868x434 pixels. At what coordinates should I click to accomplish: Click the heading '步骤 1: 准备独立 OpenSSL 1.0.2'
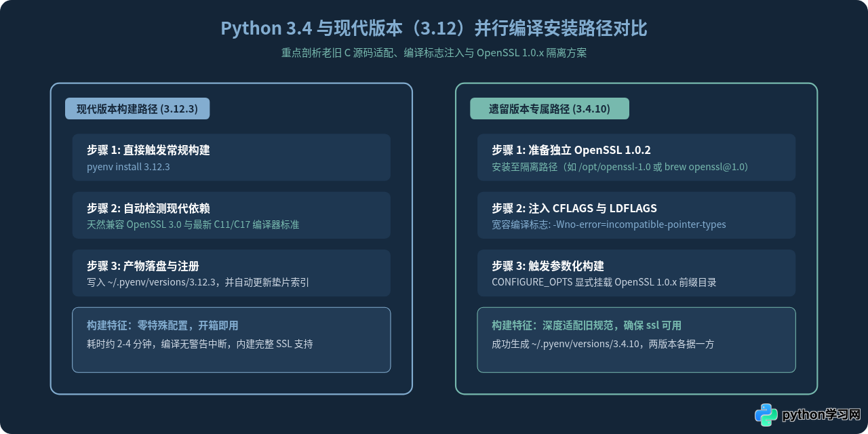[571, 151]
